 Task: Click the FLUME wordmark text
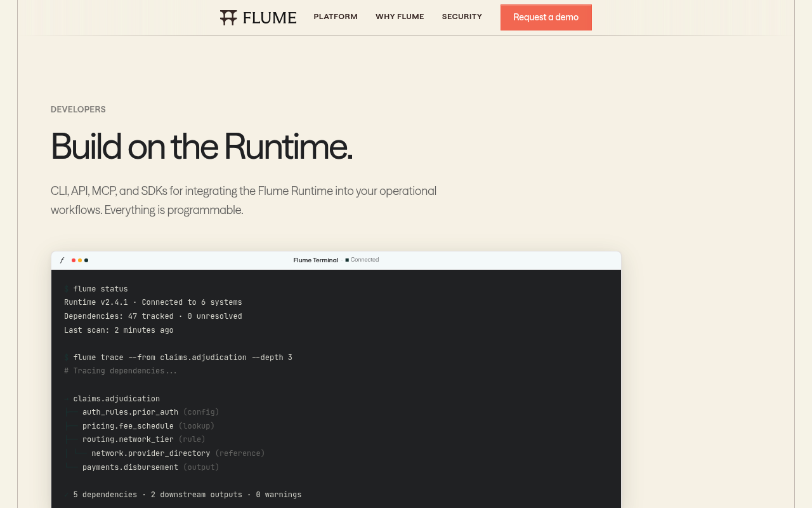pos(270,18)
